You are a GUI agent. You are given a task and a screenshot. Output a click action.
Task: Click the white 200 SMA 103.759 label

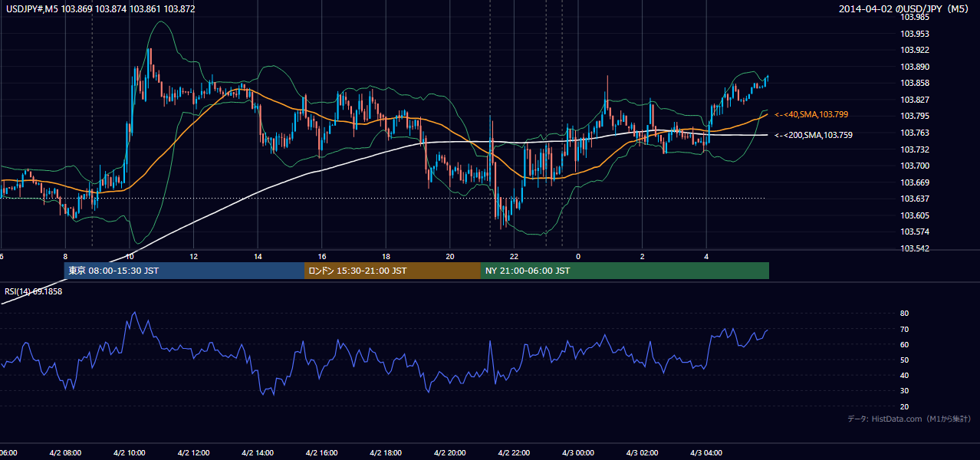click(x=814, y=135)
